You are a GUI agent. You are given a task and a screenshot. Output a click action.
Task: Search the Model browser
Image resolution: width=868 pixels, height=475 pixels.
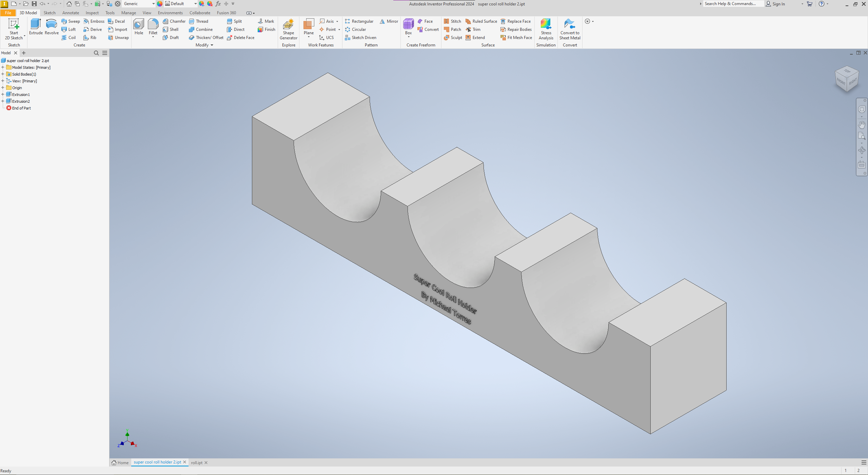click(96, 53)
